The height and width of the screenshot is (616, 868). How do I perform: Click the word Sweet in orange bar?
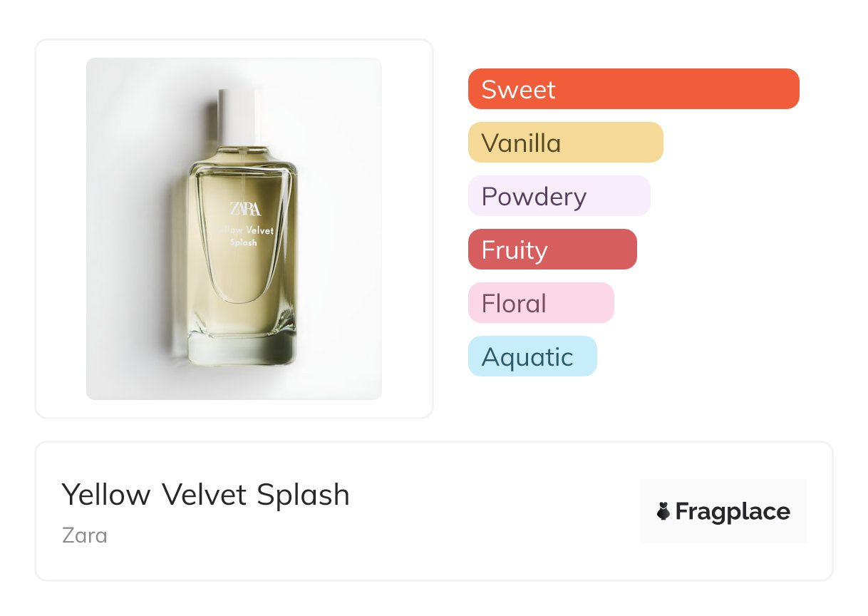click(x=518, y=90)
